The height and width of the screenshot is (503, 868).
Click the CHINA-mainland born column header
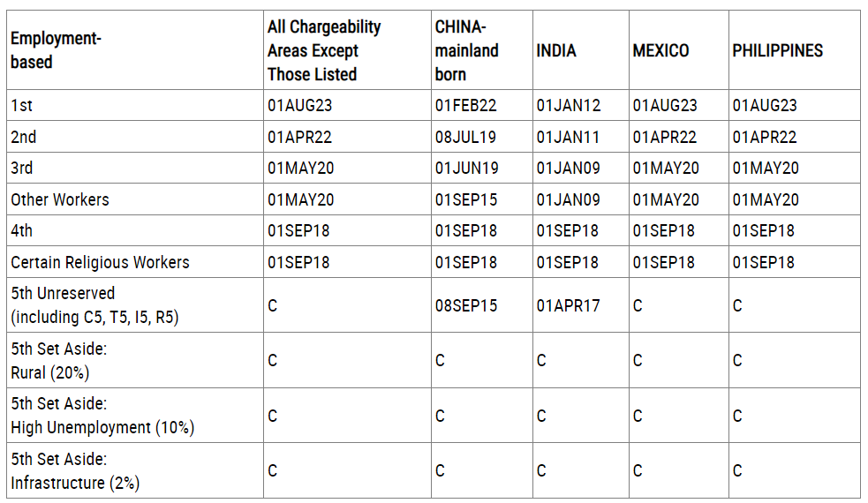466,50
